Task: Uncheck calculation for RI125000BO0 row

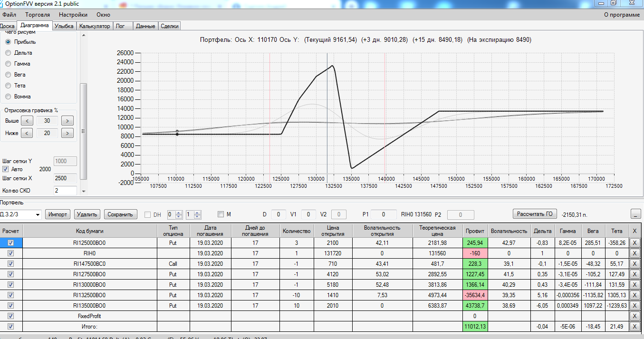Action: point(11,243)
